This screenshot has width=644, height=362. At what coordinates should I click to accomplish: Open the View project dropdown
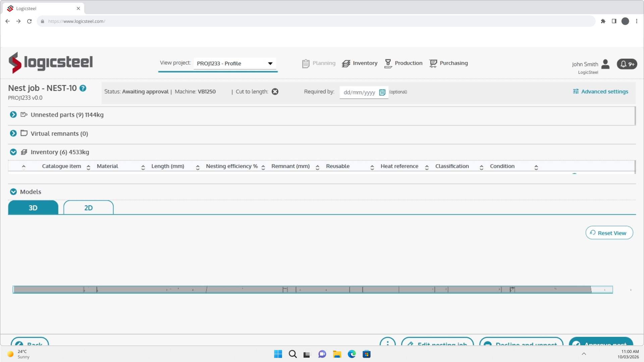[x=235, y=64]
